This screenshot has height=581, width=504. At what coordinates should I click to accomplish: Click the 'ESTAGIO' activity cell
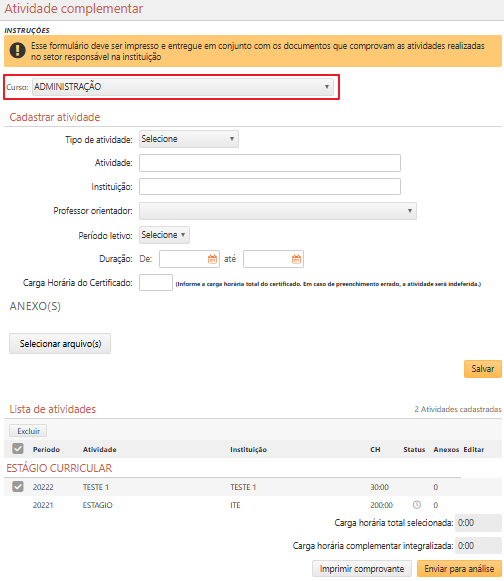click(97, 505)
